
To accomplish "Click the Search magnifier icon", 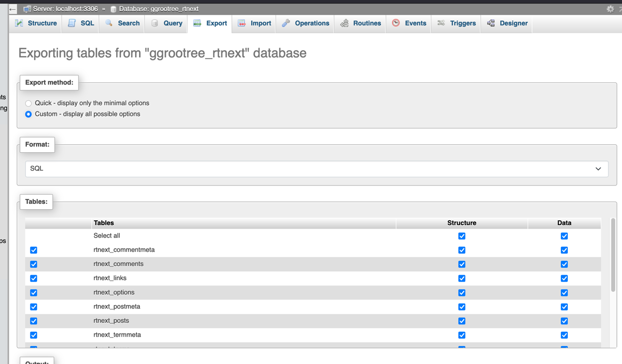I will point(109,23).
